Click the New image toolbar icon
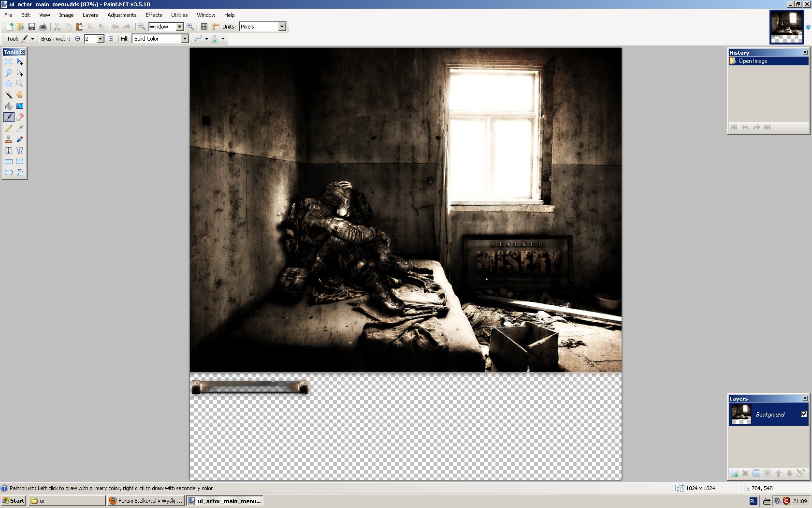Image resolution: width=812 pixels, height=508 pixels. [9, 27]
